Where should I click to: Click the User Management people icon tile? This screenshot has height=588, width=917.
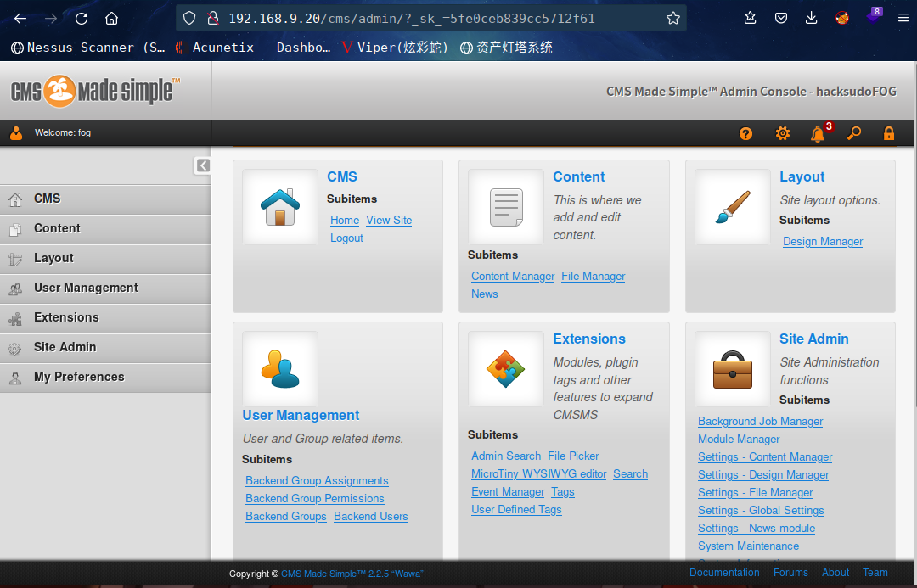(x=280, y=369)
